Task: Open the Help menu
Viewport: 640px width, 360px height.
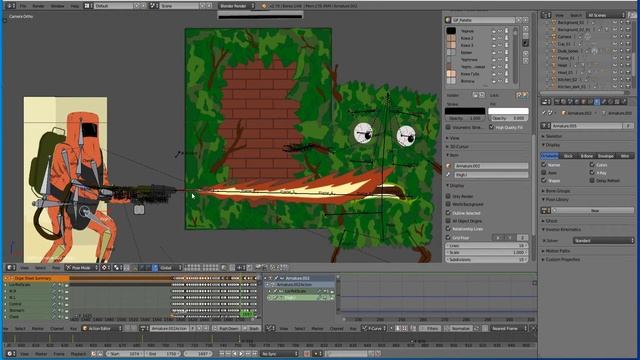Action: click(x=74, y=6)
